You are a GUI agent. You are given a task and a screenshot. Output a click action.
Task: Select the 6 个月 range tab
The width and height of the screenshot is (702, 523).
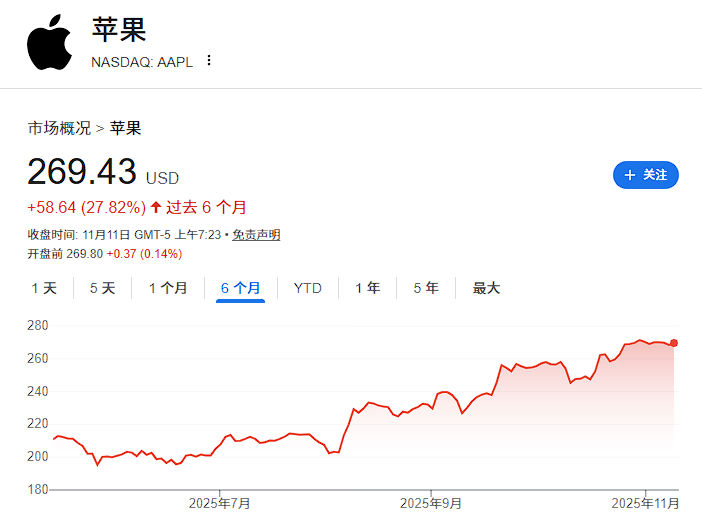(x=240, y=288)
